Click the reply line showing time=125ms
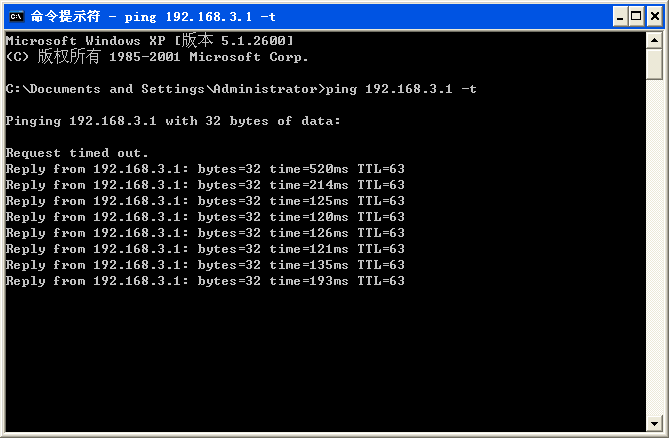 (205, 201)
